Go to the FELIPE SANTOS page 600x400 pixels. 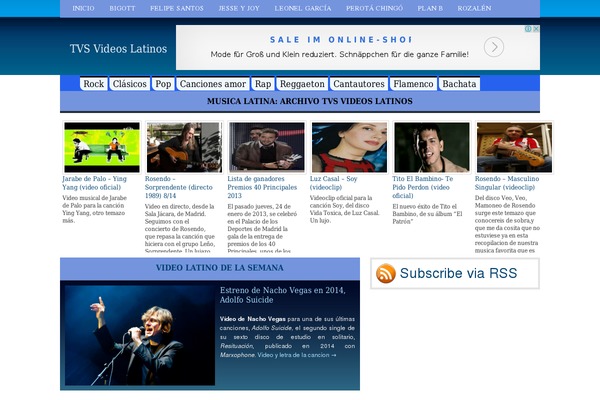click(x=177, y=8)
